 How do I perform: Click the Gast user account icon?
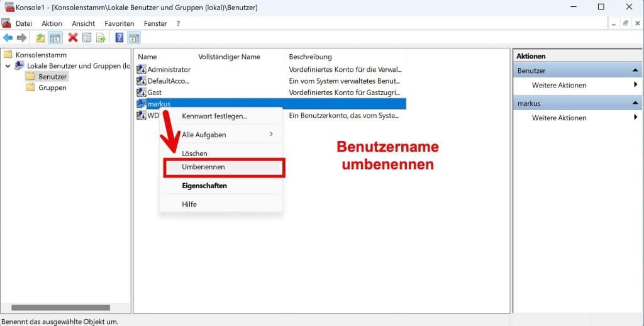click(x=142, y=93)
